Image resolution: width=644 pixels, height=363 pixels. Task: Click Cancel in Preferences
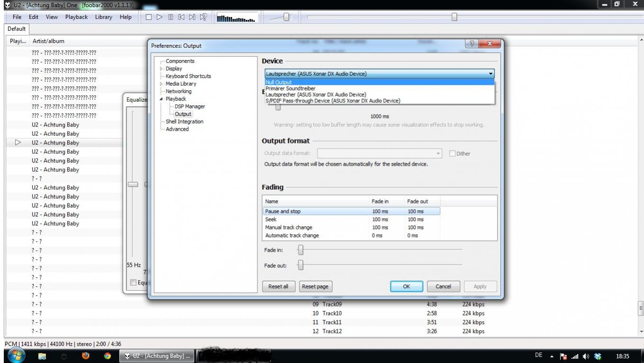(x=443, y=286)
